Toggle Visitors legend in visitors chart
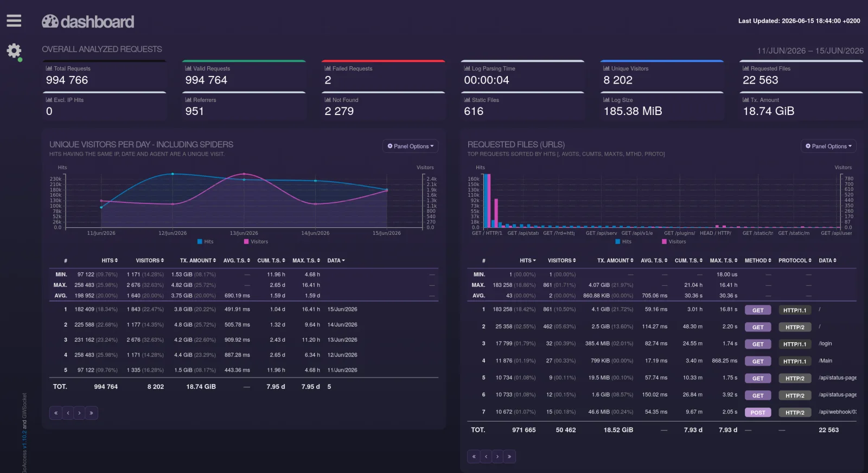Screen dimensions: 868x473 256,242
